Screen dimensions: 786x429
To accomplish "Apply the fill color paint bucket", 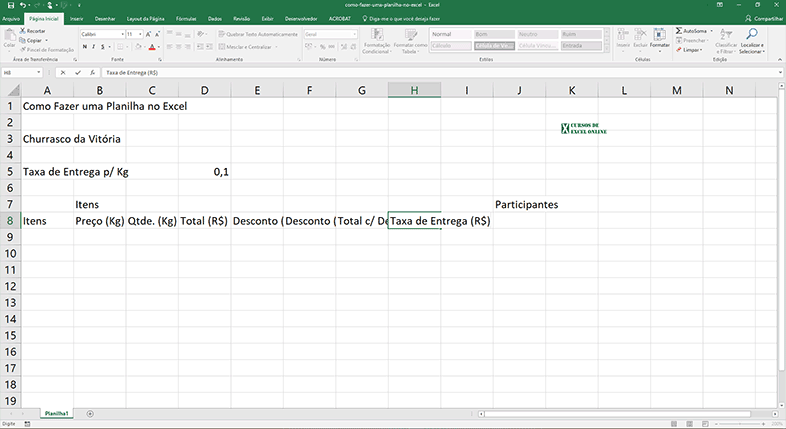I will 137,47.
